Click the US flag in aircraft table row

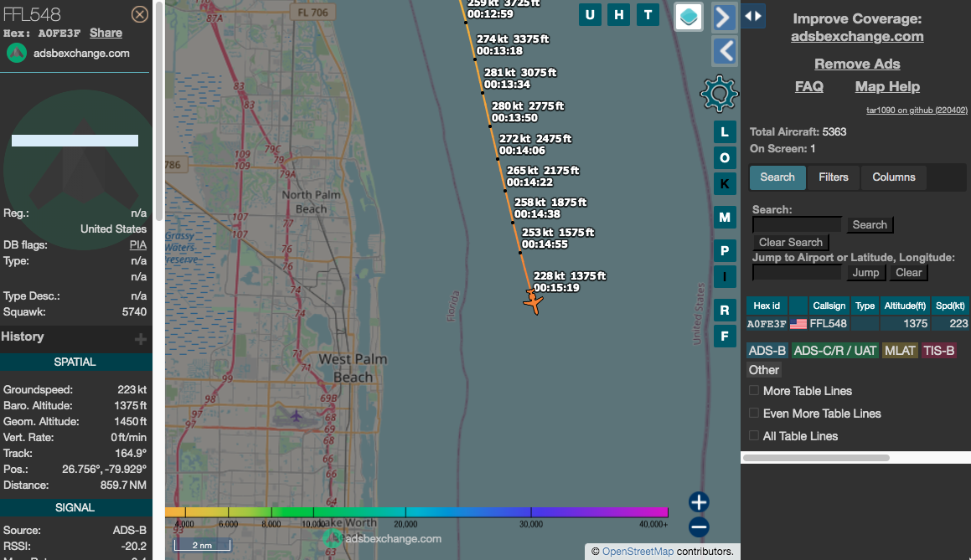798,324
